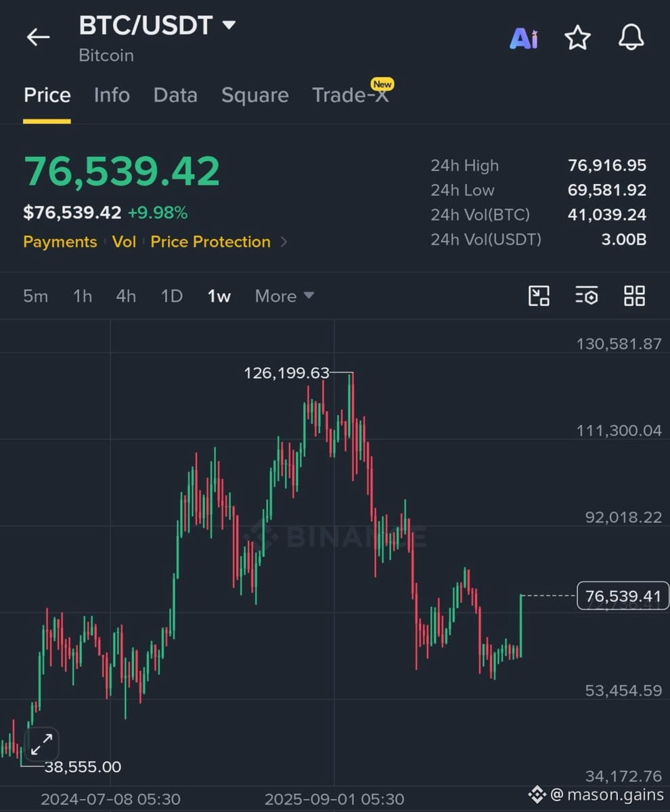Viewport: 670px width, 812px height.
Task: Tap the latest green weekly candle
Action: coord(521,626)
